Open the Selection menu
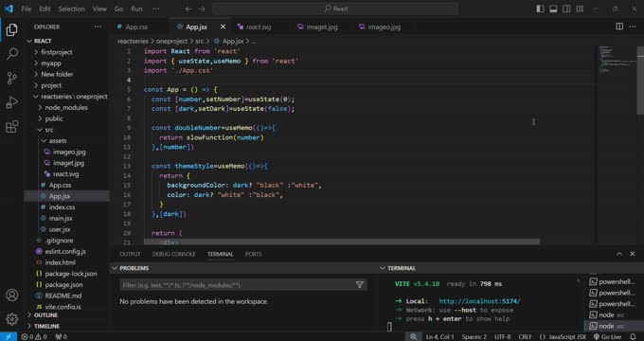The width and height of the screenshot is (644, 341). pos(71,9)
